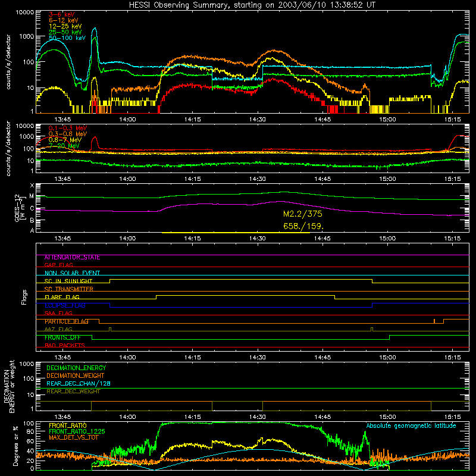Click "counts/s/detector" axis title of top panel
Screen dimensions: 476x476
tap(8, 62)
